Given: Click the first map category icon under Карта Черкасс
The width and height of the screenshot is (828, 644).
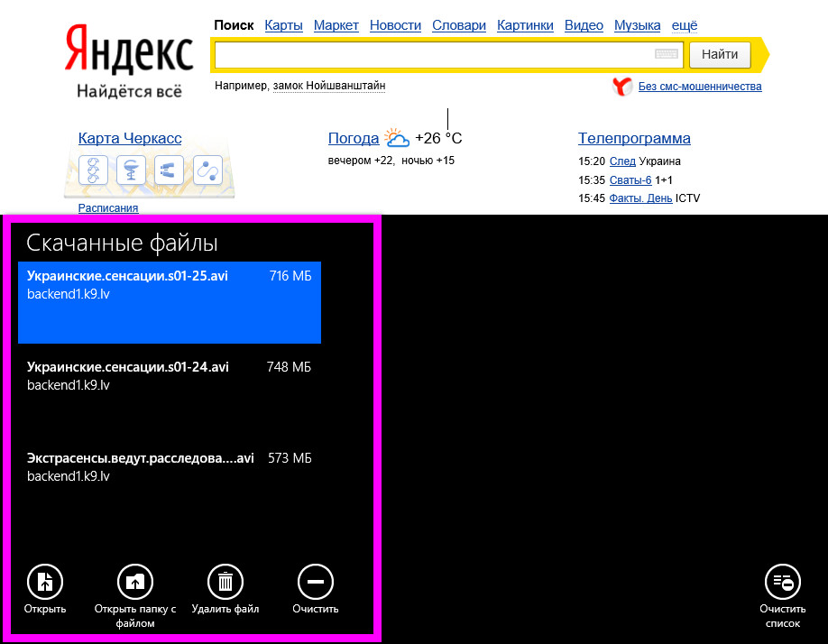Looking at the screenshot, I should coord(93,170).
